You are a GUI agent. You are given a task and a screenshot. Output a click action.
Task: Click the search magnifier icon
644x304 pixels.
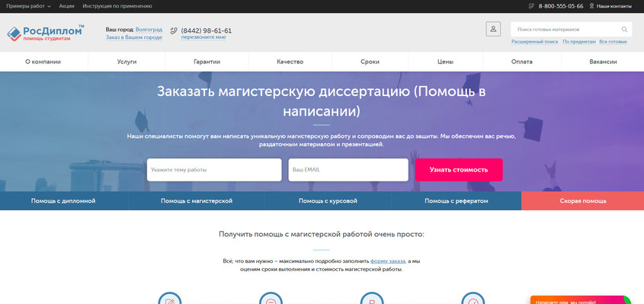tap(624, 30)
